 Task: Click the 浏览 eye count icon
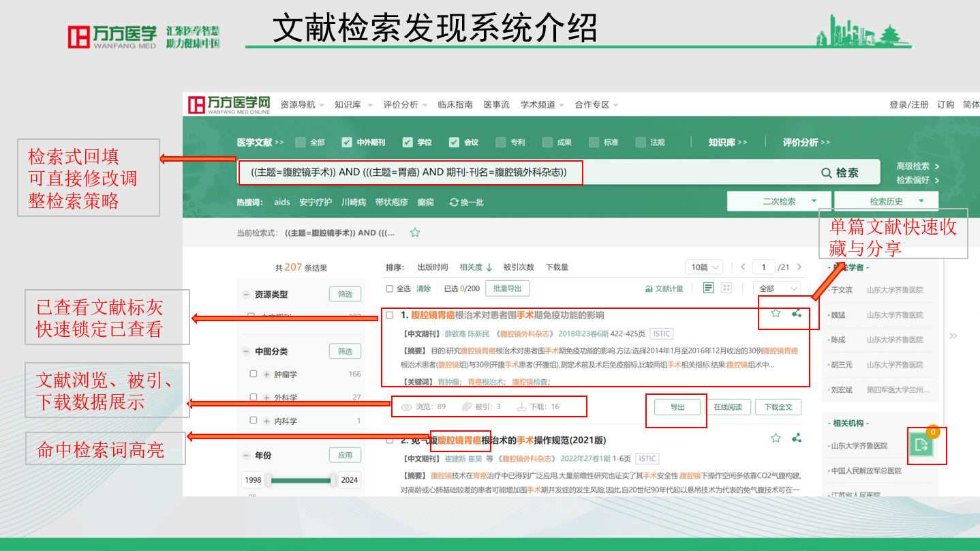click(x=407, y=407)
